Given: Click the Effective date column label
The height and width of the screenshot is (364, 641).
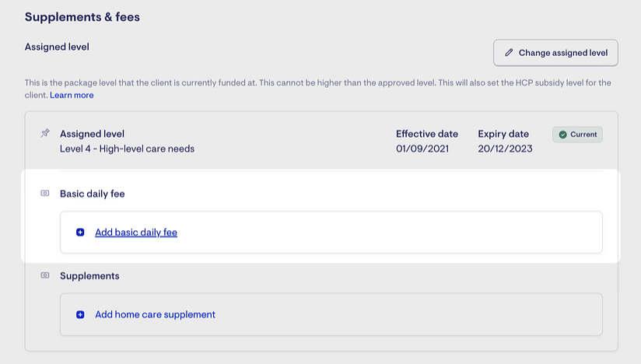Looking at the screenshot, I should pyautogui.click(x=427, y=134).
